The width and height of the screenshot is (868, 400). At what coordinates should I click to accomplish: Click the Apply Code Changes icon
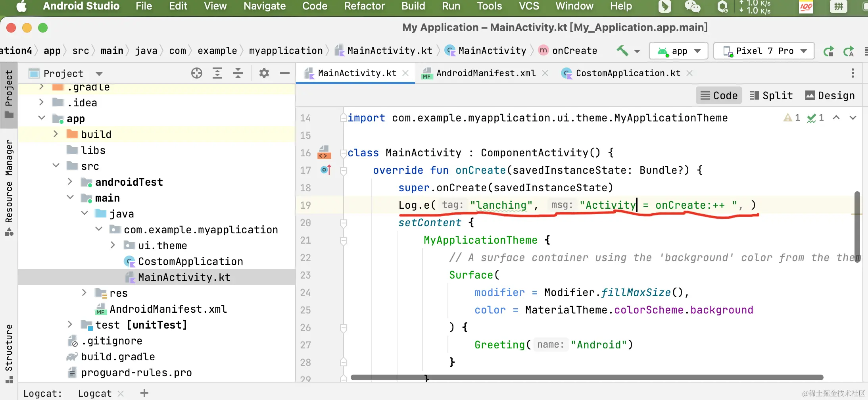click(x=849, y=51)
